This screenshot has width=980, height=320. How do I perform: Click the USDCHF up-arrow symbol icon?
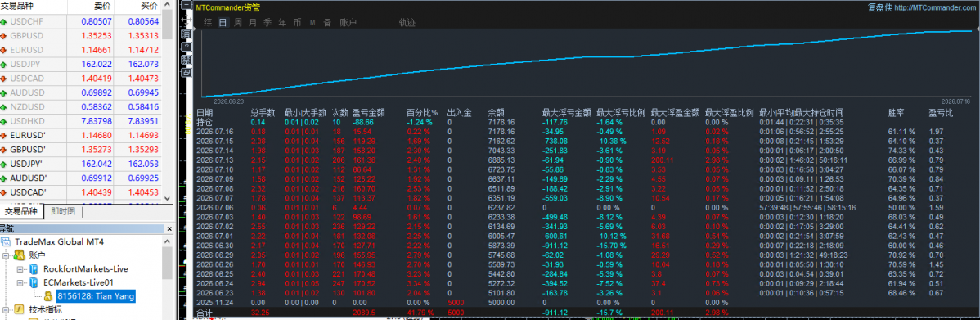pos(4,21)
